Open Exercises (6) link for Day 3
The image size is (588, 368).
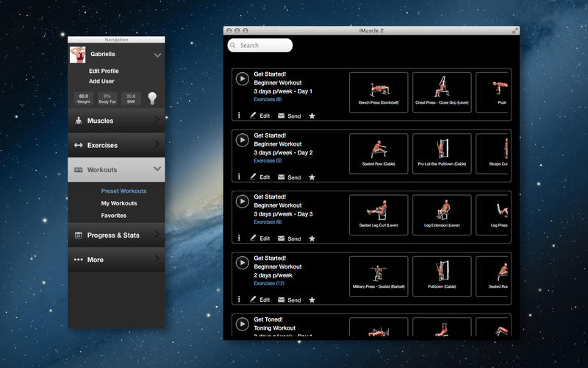pos(268,222)
